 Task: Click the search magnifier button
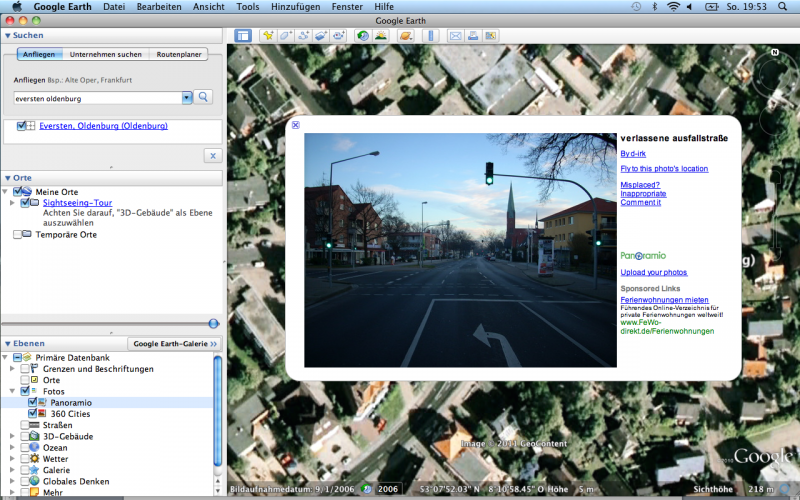(203, 97)
